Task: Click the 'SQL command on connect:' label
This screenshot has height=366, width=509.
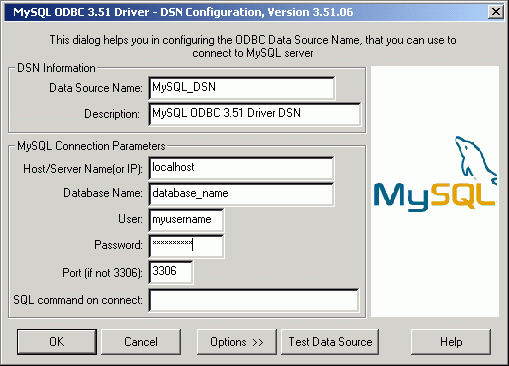Action: [x=78, y=300]
